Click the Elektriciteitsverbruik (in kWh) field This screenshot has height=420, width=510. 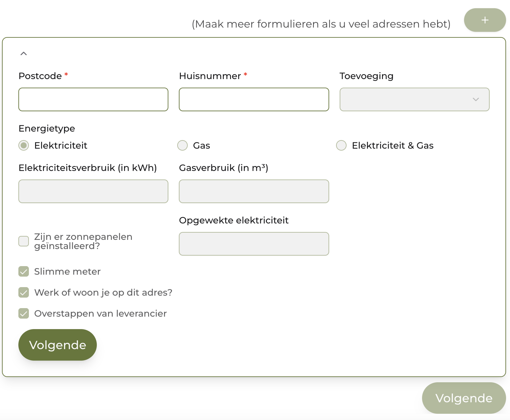pos(93,191)
